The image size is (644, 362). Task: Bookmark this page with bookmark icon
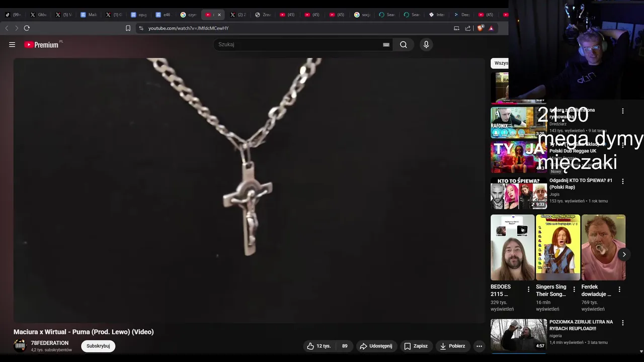(128, 28)
